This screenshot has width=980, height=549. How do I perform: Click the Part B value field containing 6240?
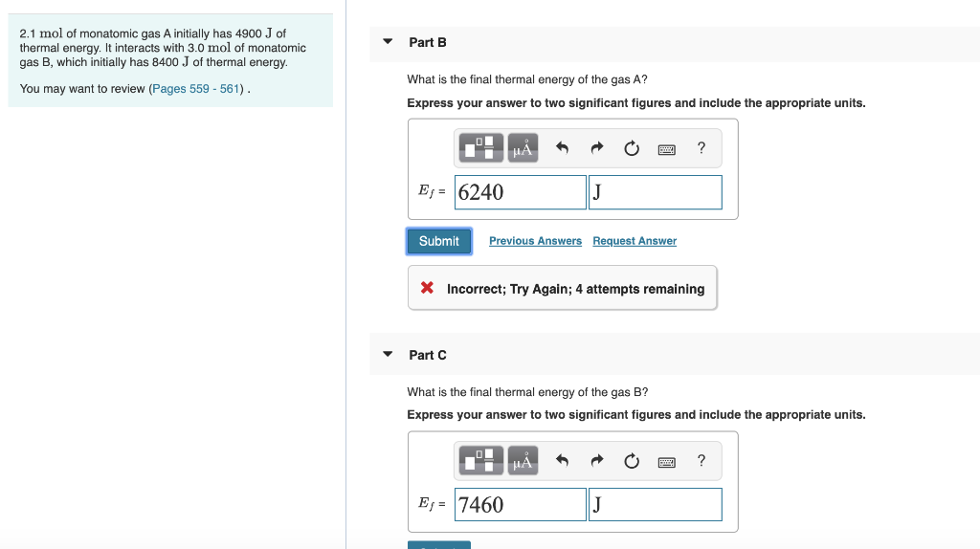(520, 192)
